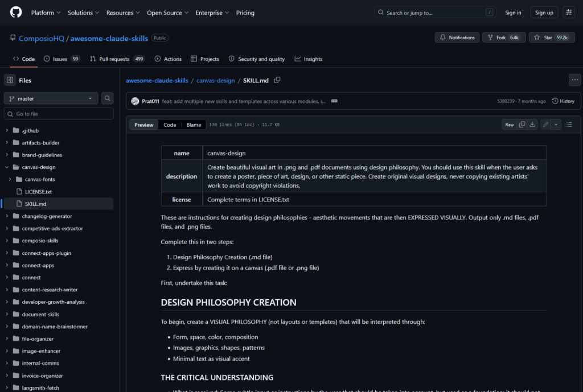This screenshot has width=583, height=392.
Task: Copy the file path of SKILL.md
Action: pos(277,80)
